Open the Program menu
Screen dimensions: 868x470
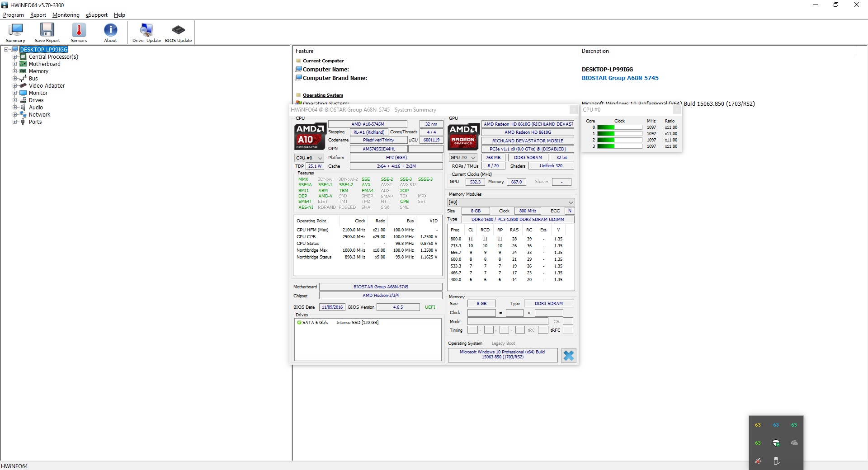pyautogui.click(x=14, y=15)
